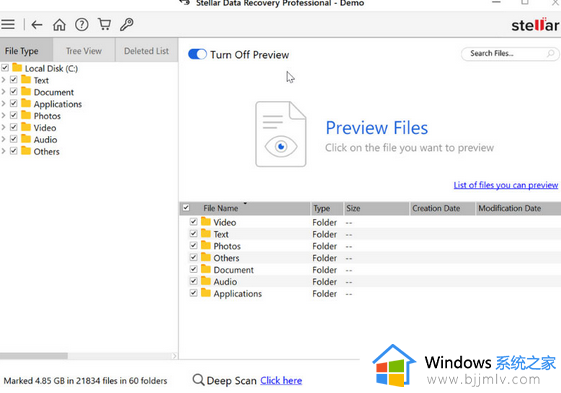The image size is (561, 393).
Task: Switch to the Tree View tab
Action: 84,50
